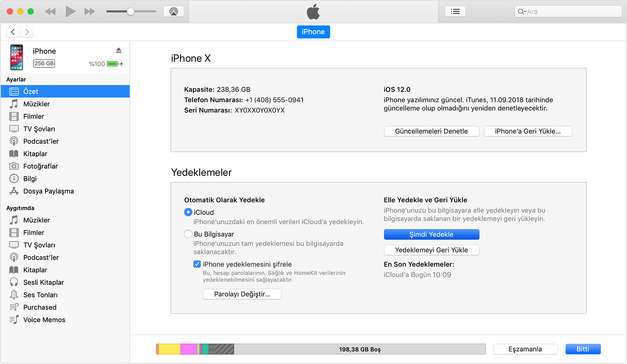
Task: Click the battery %100 indicator
Action: point(106,64)
